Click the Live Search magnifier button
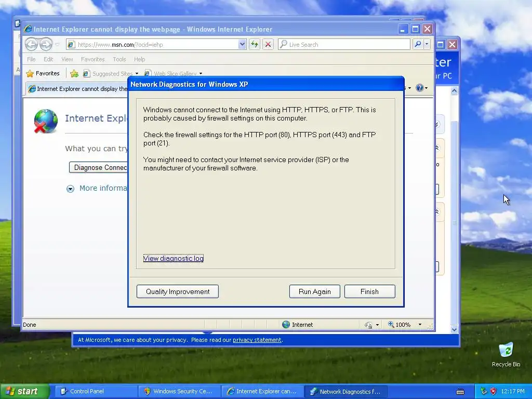 point(418,44)
